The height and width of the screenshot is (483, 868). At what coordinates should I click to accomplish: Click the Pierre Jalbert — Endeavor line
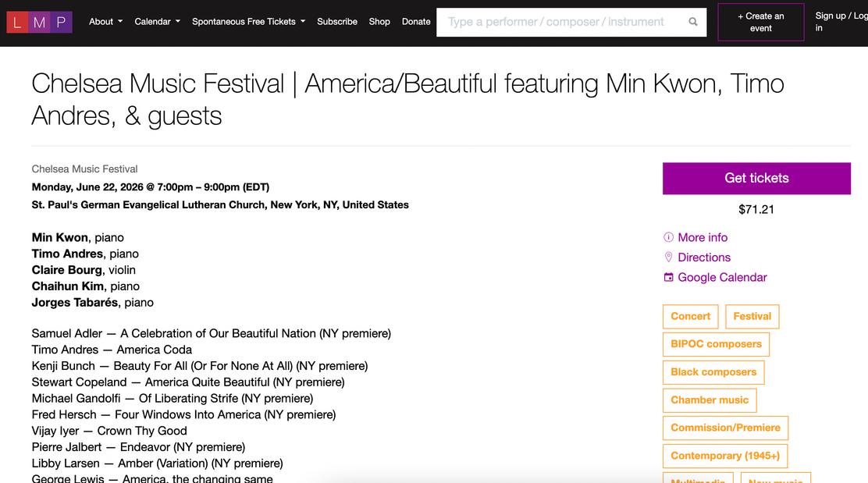[x=138, y=447]
